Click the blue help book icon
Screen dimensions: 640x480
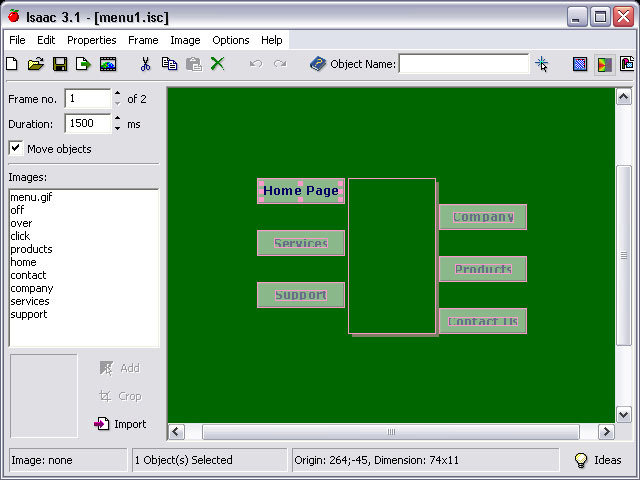[318, 64]
